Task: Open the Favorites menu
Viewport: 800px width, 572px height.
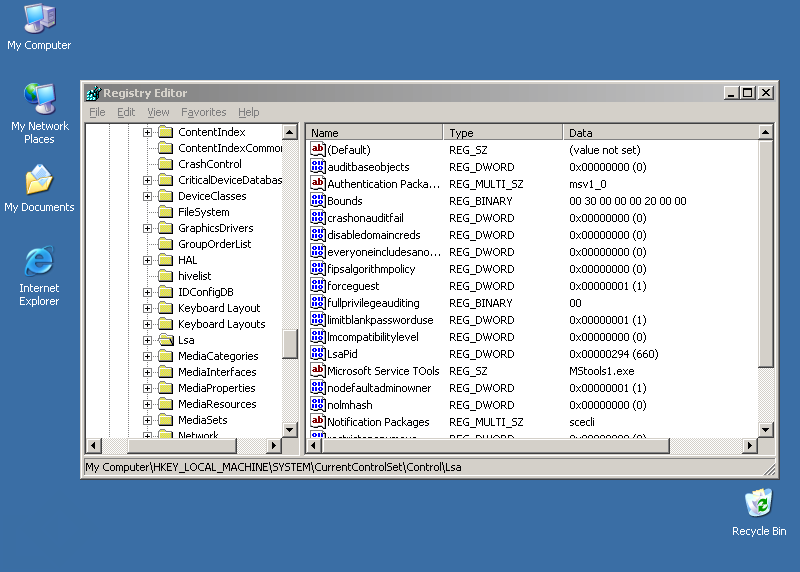Action: (203, 112)
